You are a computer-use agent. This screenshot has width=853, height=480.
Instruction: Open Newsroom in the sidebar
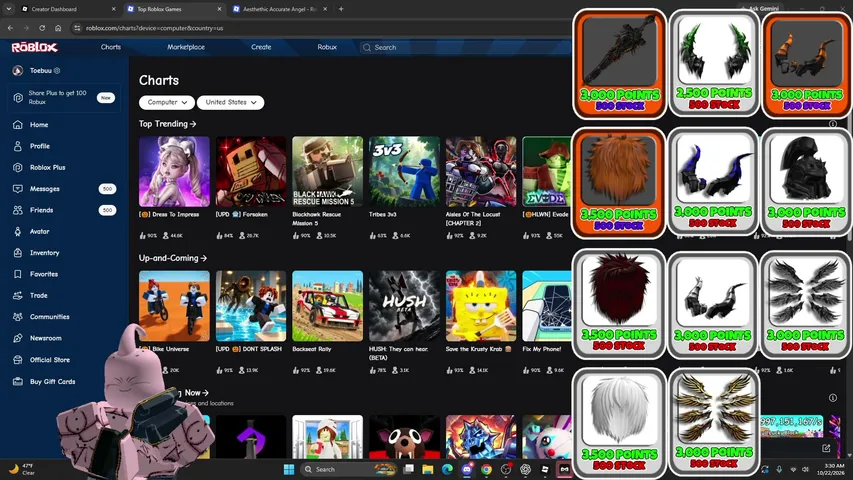click(x=46, y=338)
